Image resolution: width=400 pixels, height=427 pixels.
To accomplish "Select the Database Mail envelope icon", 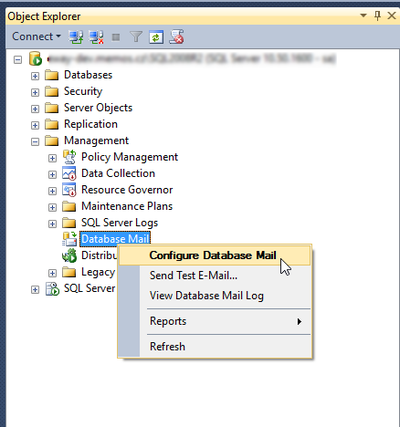I will [70, 239].
